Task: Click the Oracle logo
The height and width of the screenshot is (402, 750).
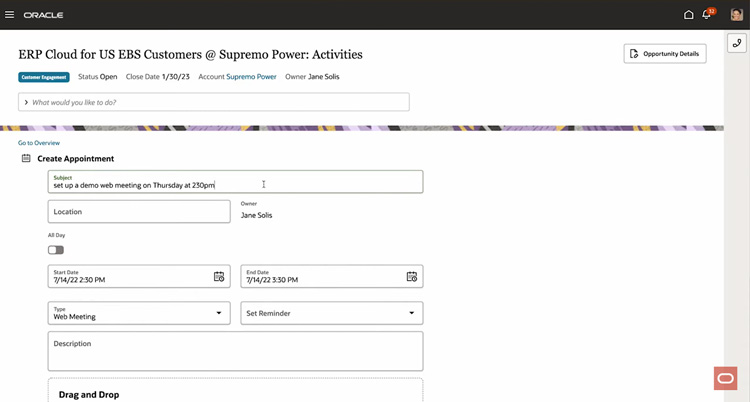Action: coord(43,15)
